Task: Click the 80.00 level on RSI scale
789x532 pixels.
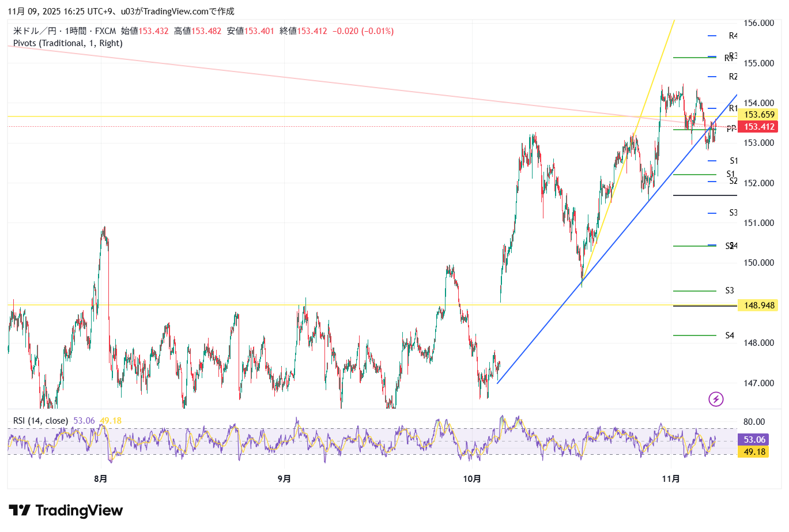Action: coord(754,422)
